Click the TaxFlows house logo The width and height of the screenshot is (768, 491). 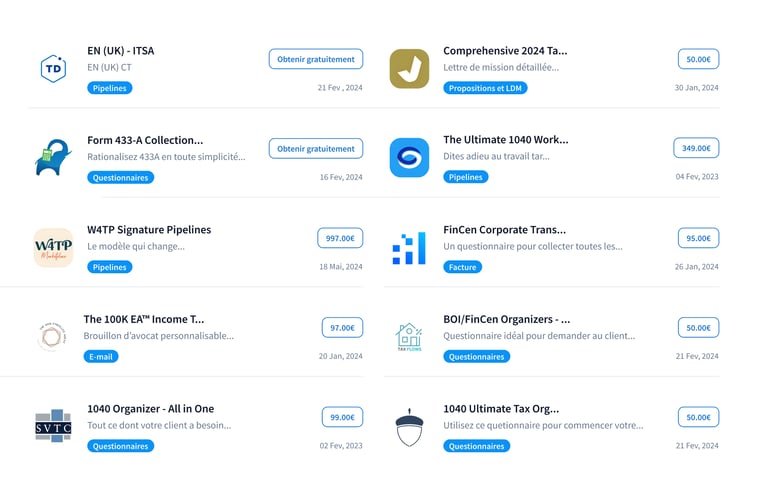(x=409, y=337)
